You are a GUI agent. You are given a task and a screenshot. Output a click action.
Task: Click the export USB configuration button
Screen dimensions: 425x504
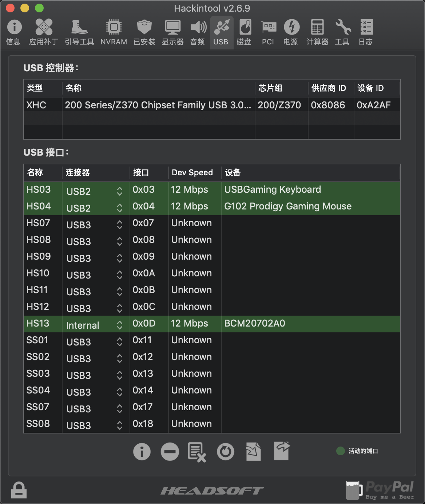click(x=282, y=451)
